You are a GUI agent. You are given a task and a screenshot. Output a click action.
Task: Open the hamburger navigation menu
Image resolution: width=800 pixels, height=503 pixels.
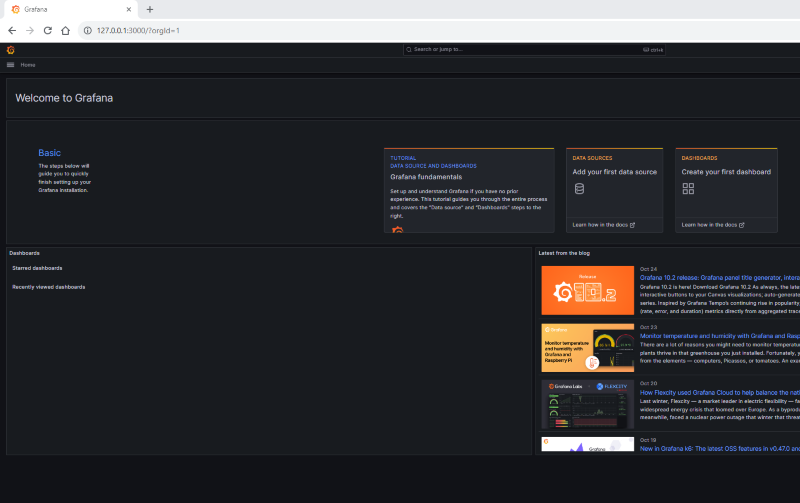[10, 65]
